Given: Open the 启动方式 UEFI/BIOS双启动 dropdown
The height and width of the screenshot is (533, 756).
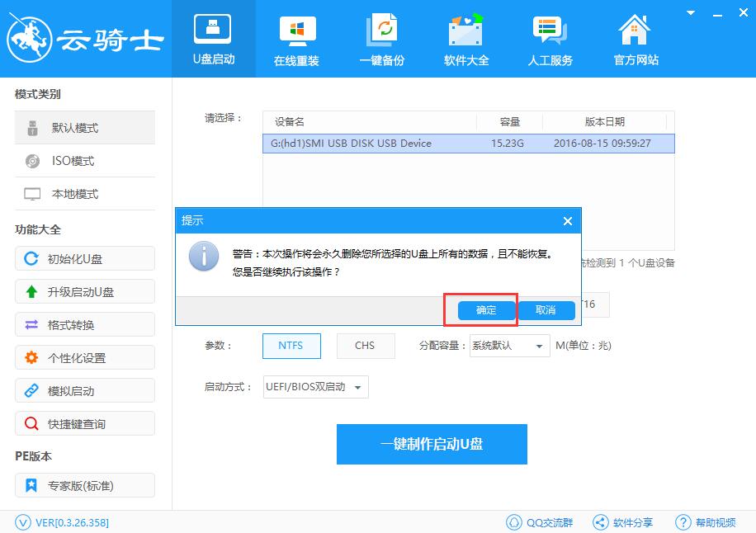Looking at the screenshot, I should (316, 387).
